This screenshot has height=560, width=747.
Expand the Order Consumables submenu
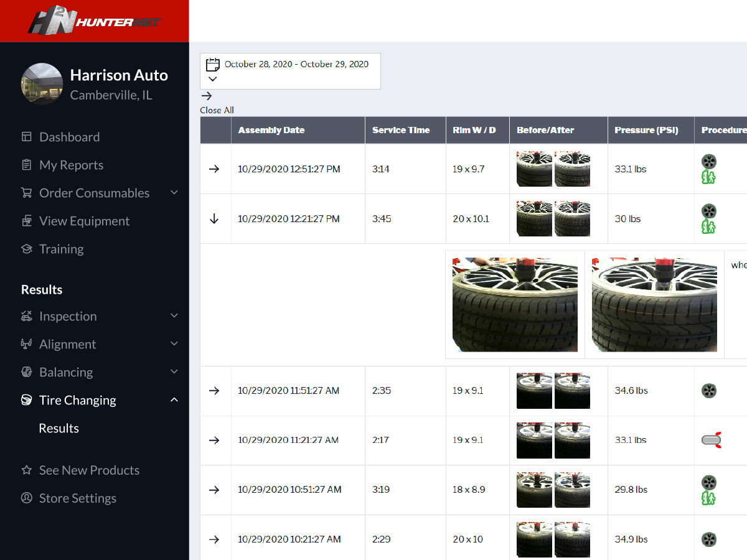pos(174,193)
